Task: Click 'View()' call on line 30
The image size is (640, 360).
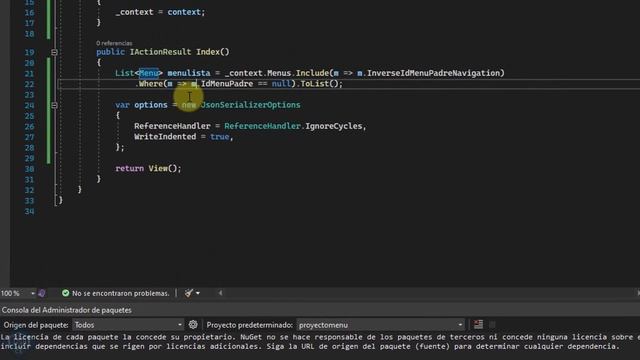Action: coord(162,169)
